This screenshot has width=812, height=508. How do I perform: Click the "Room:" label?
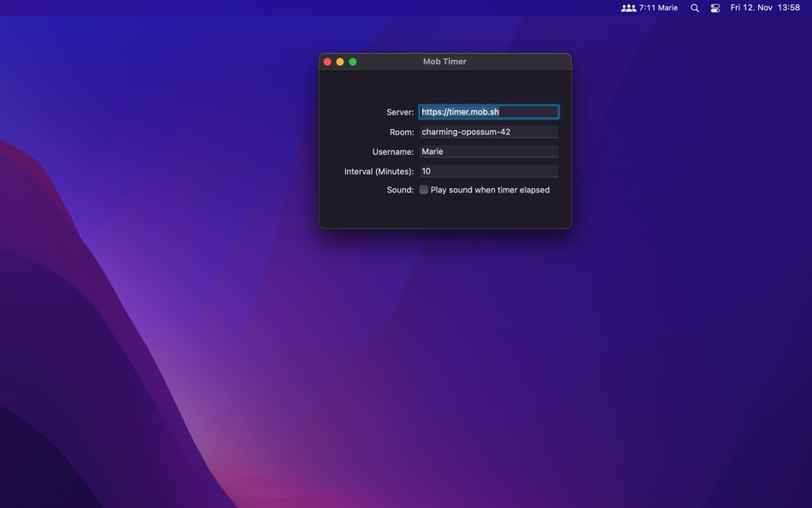tap(402, 133)
